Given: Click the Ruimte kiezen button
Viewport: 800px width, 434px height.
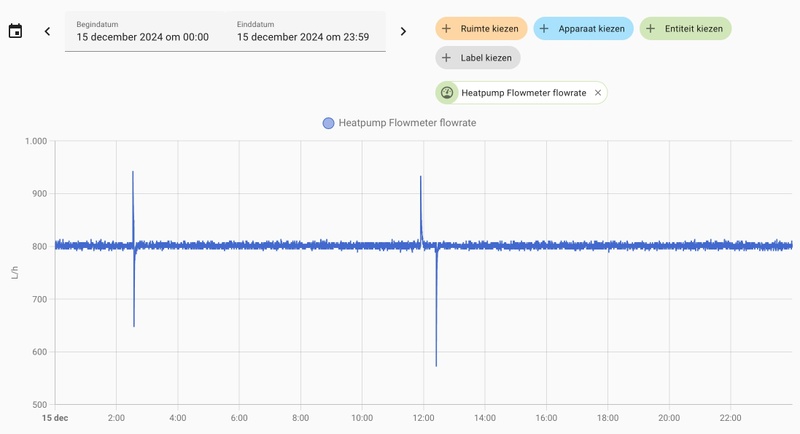Looking at the screenshot, I should click(x=481, y=29).
